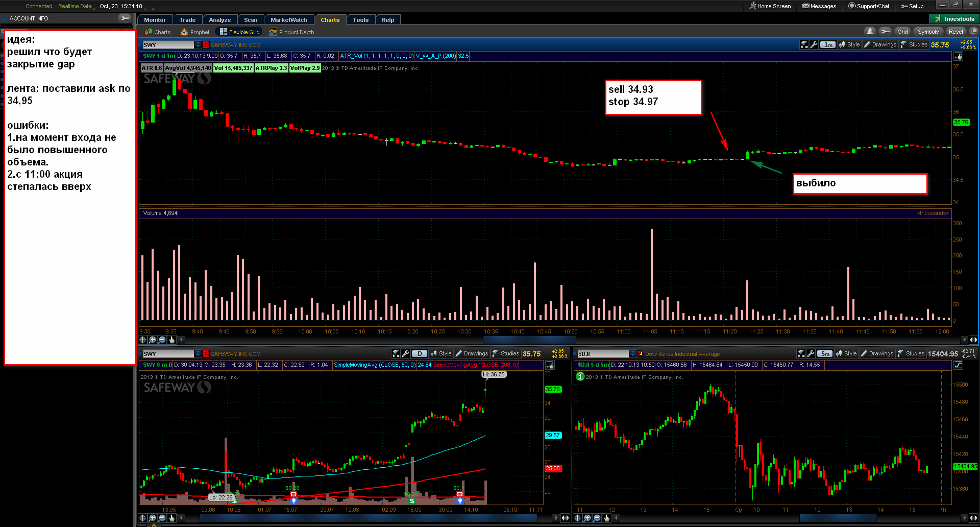Switch to the Analyze tab
This screenshot has width=980, height=527.
[220, 20]
